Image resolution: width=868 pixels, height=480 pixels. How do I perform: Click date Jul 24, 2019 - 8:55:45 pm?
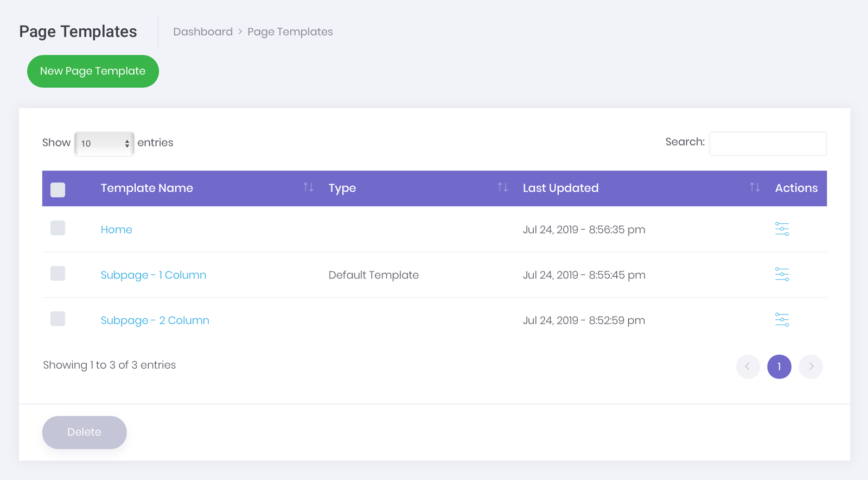tap(584, 275)
